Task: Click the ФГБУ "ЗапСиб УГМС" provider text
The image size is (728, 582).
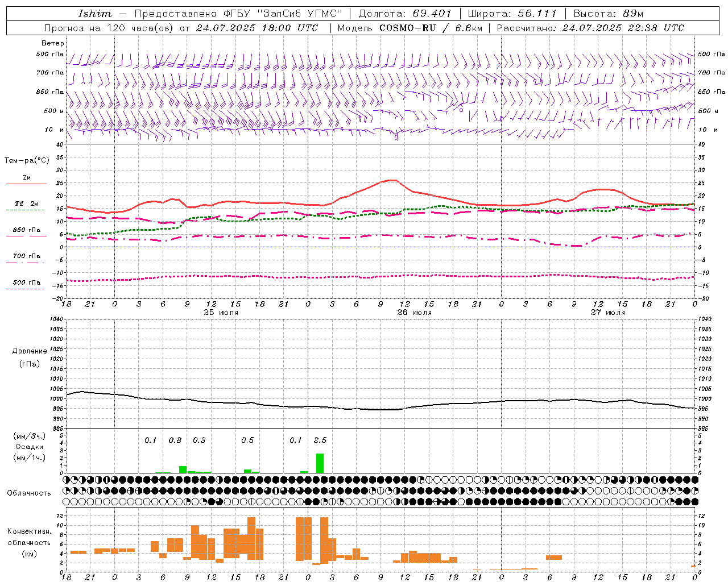Action: click(284, 14)
